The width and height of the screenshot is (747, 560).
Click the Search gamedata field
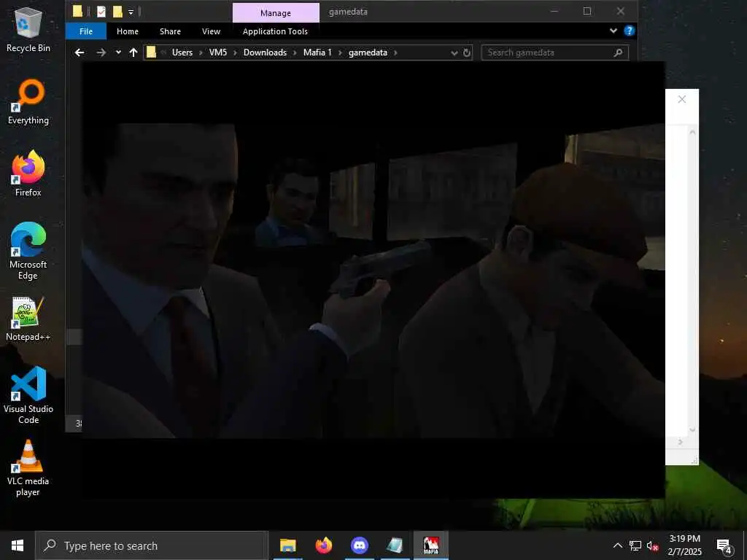pos(555,52)
